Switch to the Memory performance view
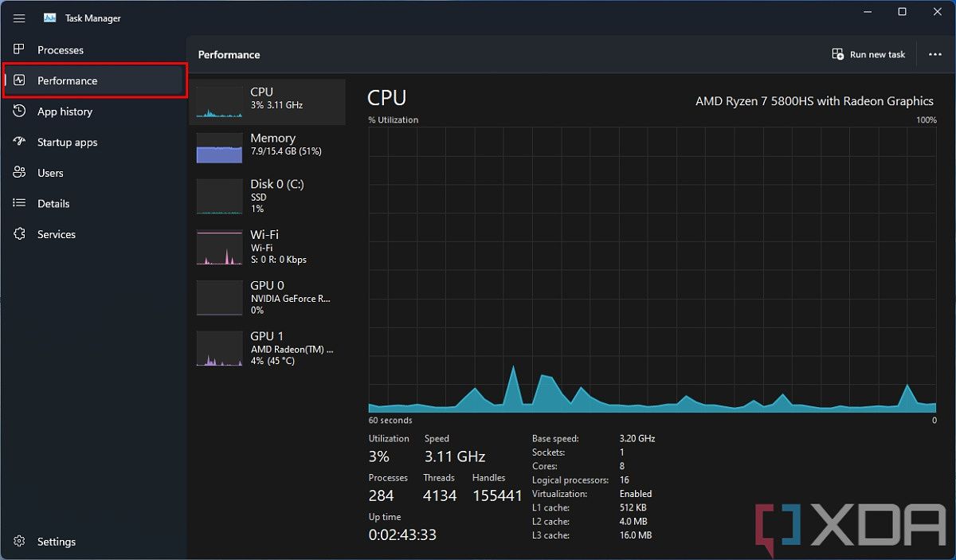The width and height of the screenshot is (956, 560). point(268,147)
